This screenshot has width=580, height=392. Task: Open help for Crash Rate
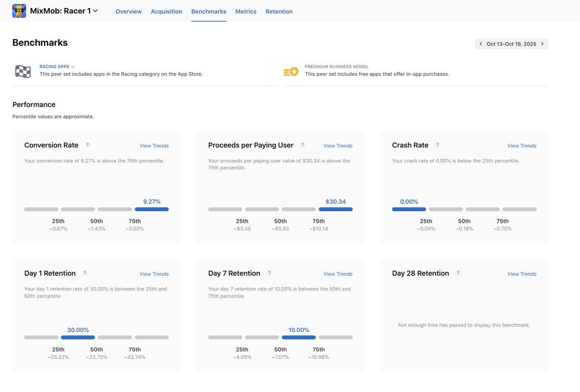coord(437,145)
